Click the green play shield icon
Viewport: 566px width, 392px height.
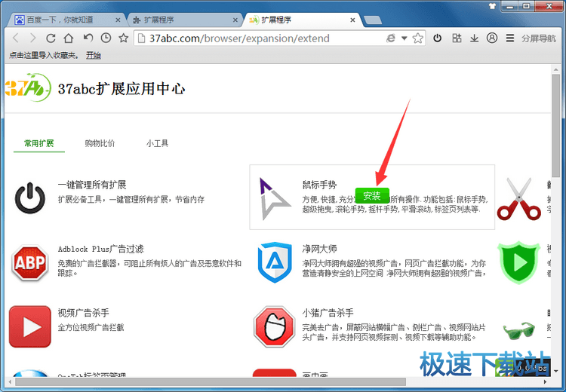519,262
